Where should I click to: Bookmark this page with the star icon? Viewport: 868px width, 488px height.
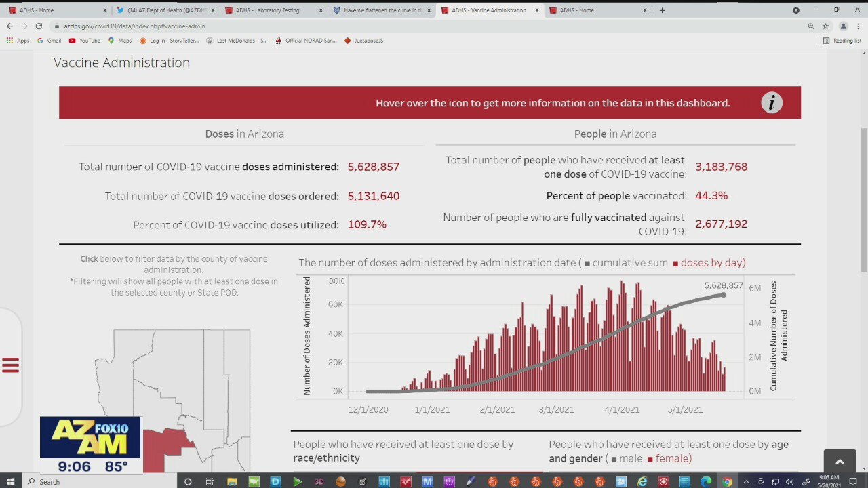click(x=825, y=26)
